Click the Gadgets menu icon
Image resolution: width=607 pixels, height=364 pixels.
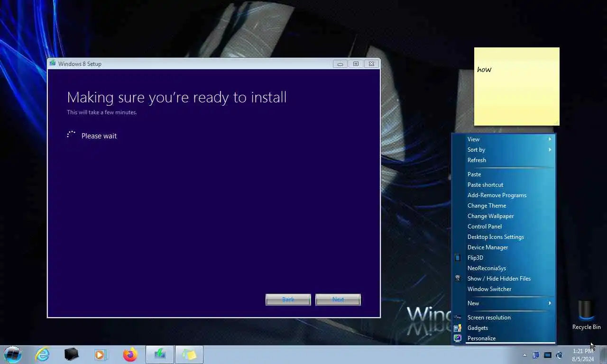click(458, 328)
